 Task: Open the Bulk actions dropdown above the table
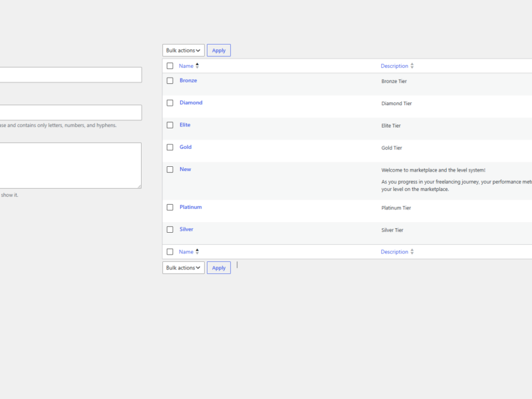tap(184, 51)
